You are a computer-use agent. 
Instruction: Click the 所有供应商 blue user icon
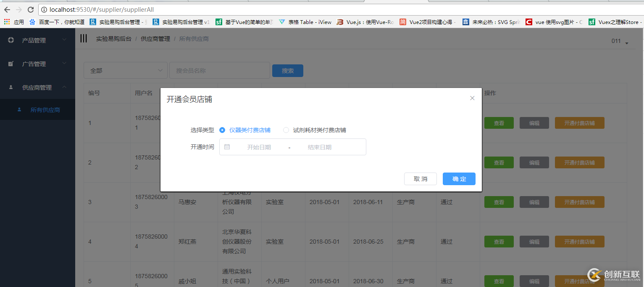click(19, 109)
